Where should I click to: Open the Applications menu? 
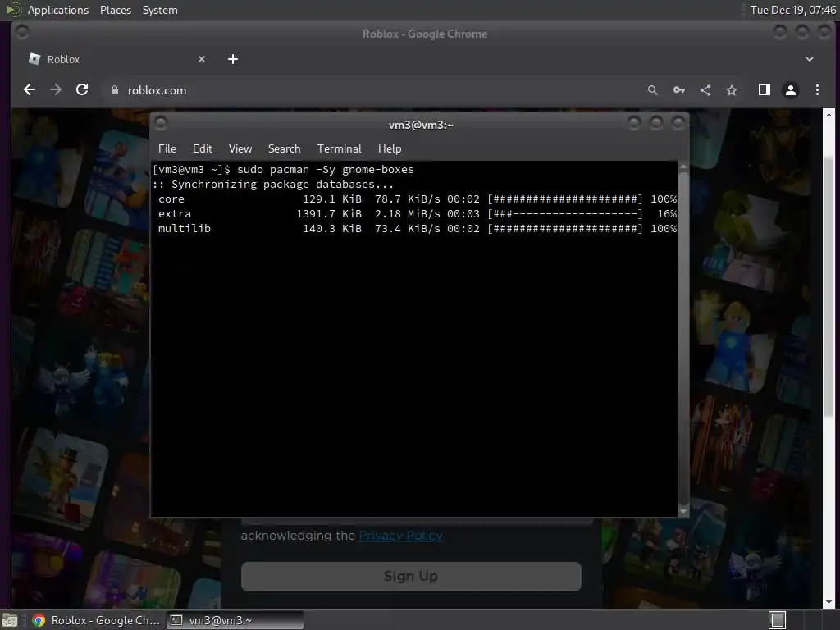click(x=58, y=10)
